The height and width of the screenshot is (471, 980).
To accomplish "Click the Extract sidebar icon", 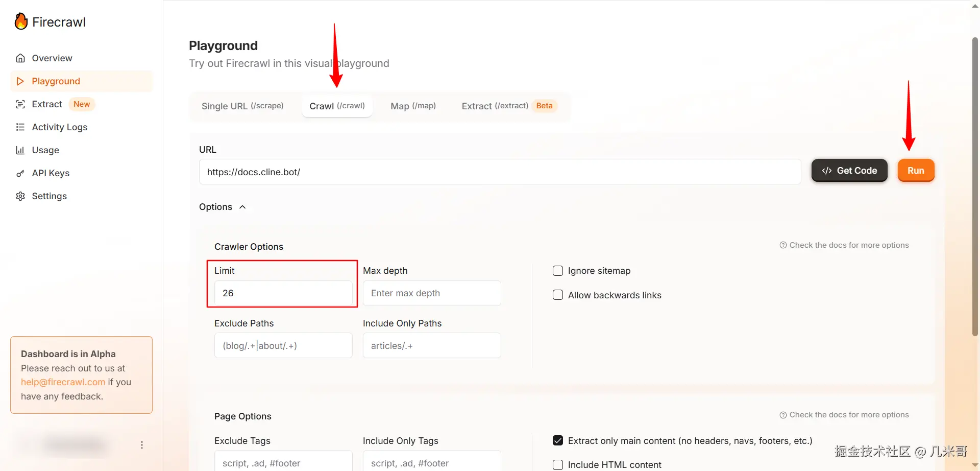I will (20, 104).
